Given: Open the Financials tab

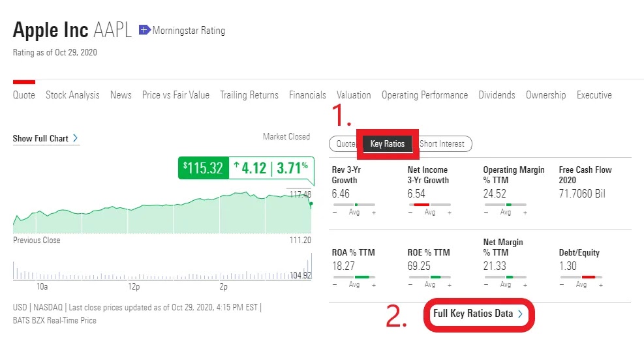Looking at the screenshot, I should point(307,95).
